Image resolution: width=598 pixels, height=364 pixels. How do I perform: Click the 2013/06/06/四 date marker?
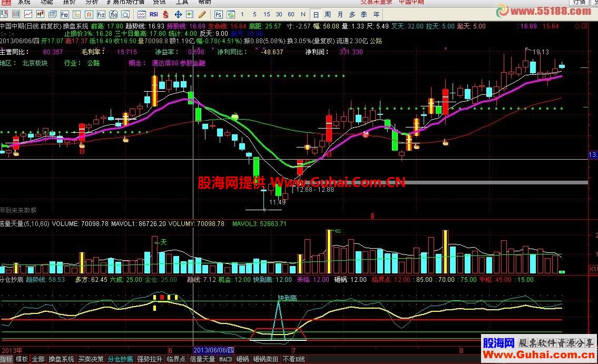[x=213, y=350]
